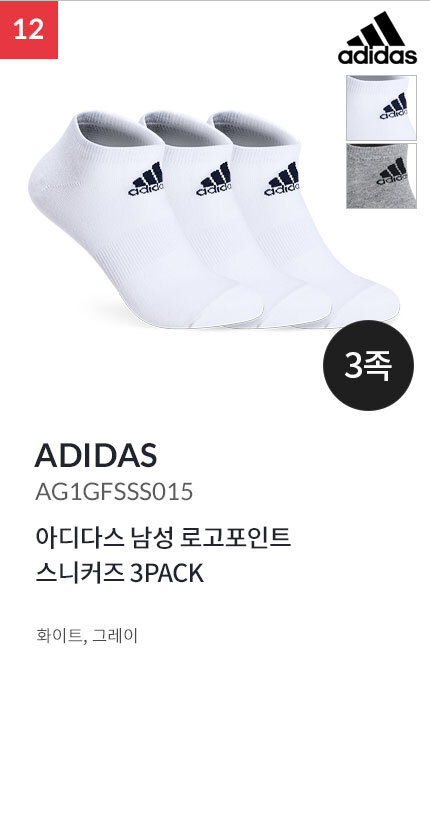430x829 pixels.
Task: Click the Adidas logo at top right
Action: [377, 38]
